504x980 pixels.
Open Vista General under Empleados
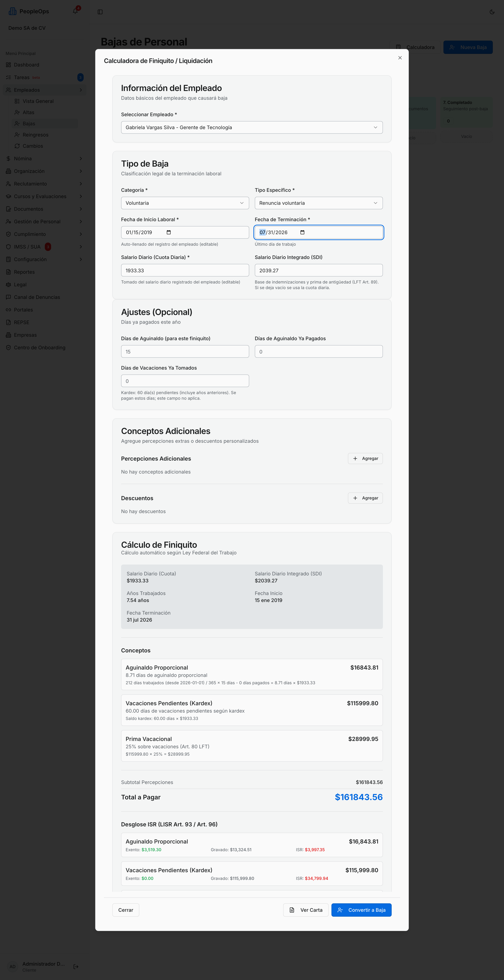[44, 101]
